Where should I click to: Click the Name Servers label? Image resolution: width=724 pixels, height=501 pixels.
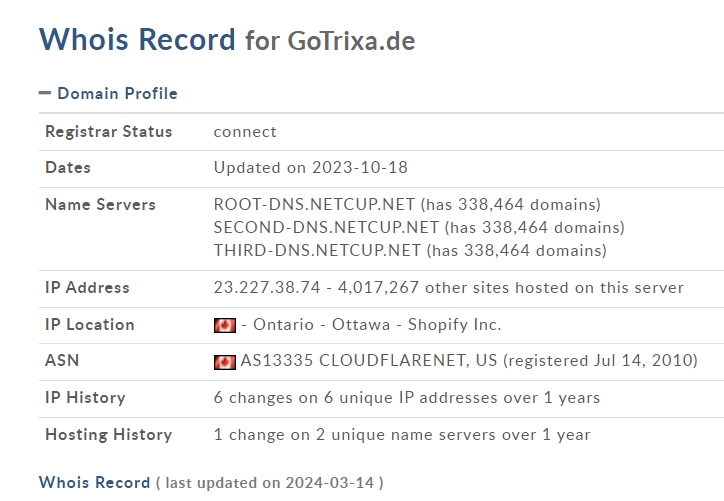(100, 205)
